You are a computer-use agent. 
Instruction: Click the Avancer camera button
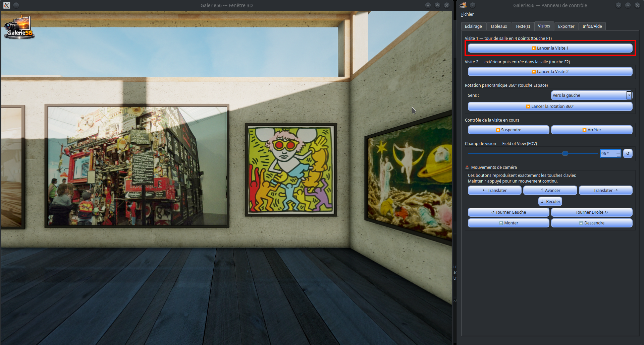click(x=550, y=191)
